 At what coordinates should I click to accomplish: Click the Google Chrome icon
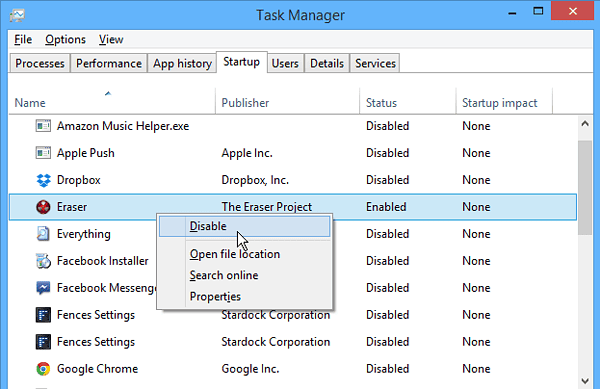point(43,369)
